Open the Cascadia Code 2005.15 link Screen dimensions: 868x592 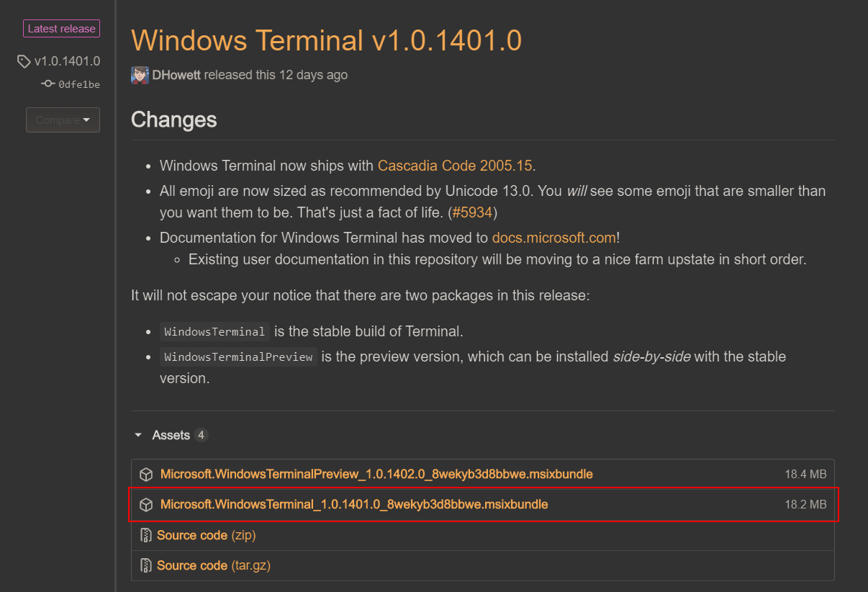[x=455, y=166]
